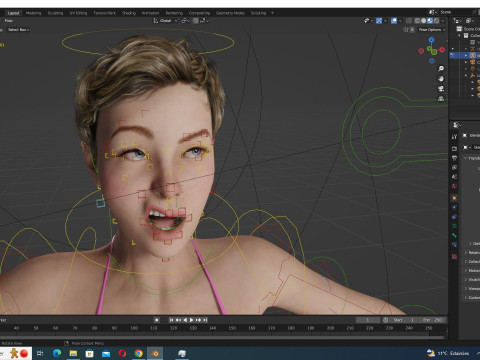Open the Bone properties tab

454,235
